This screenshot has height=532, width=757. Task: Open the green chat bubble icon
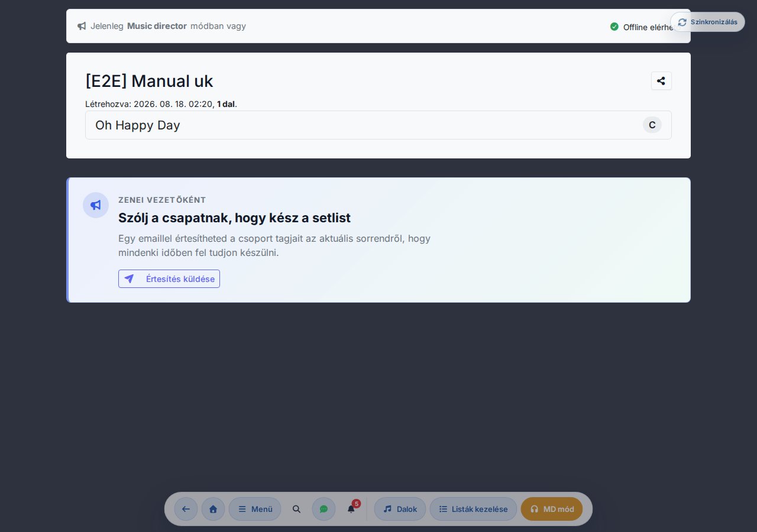coord(323,509)
